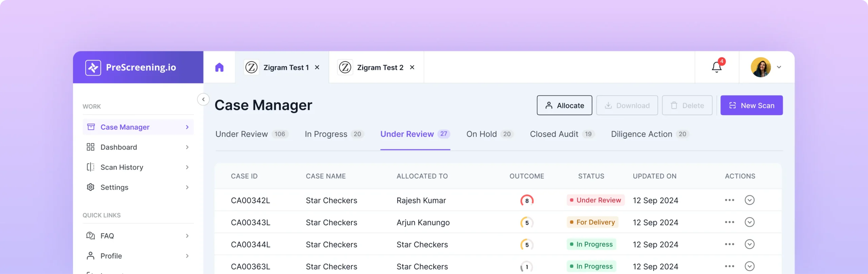Open Settings in the sidebar
Viewport: 868px width, 274px height.
pyautogui.click(x=138, y=187)
